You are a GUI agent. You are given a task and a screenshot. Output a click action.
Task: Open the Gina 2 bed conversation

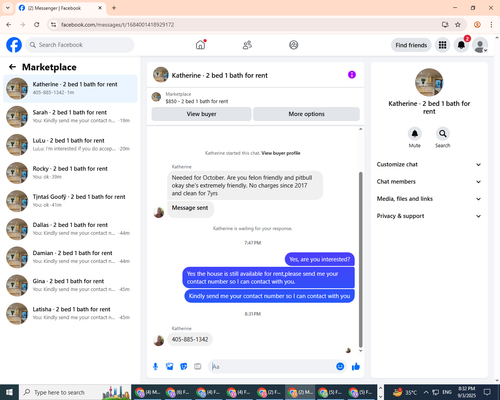[x=70, y=285]
